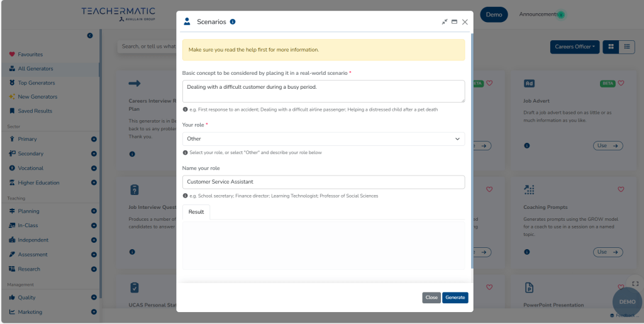
Task: Click the Name your role field
Action: [x=324, y=182]
